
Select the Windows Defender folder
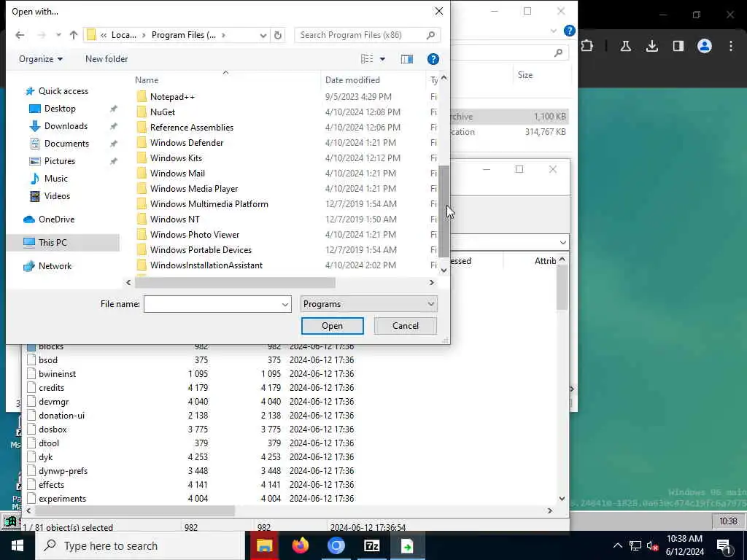(x=186, y=142)
